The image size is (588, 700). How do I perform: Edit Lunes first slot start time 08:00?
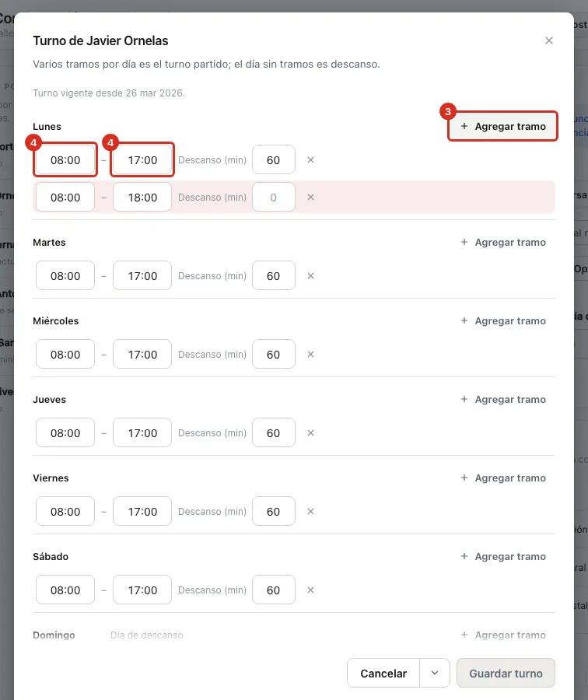[x=65, y=159]
